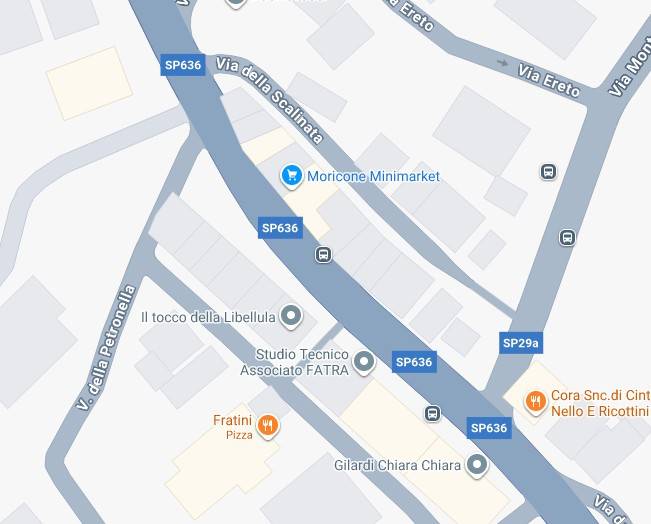The height and width of the screenshot is (524, 651).
Task: Open the Cora Snc restaurant pin
Action: [535, 402]
